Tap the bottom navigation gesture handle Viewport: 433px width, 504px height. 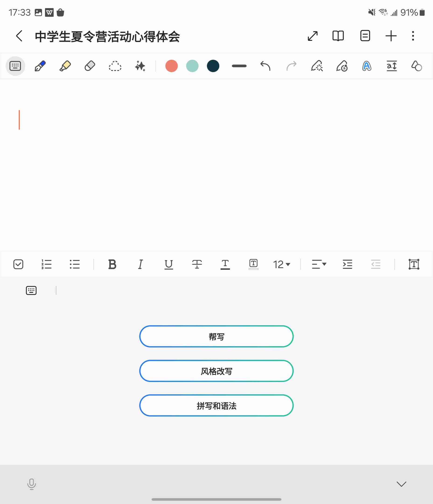pos(216,499)
